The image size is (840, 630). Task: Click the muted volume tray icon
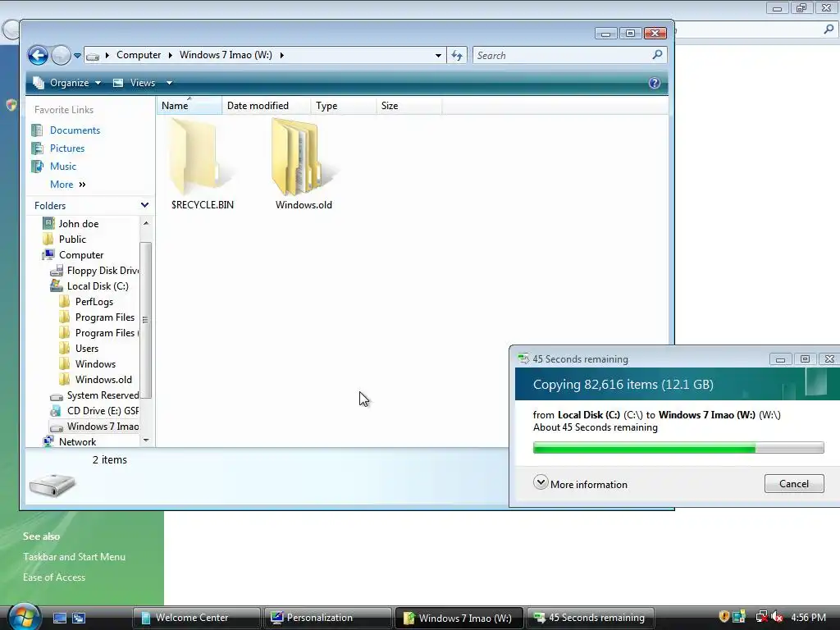[778, 617]
